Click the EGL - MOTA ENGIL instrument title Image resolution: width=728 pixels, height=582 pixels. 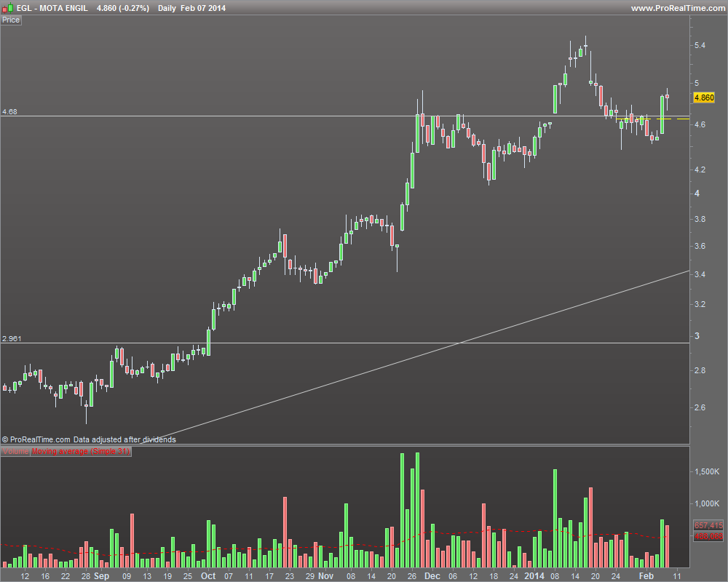pyautogui.click(x=52, y=8)
